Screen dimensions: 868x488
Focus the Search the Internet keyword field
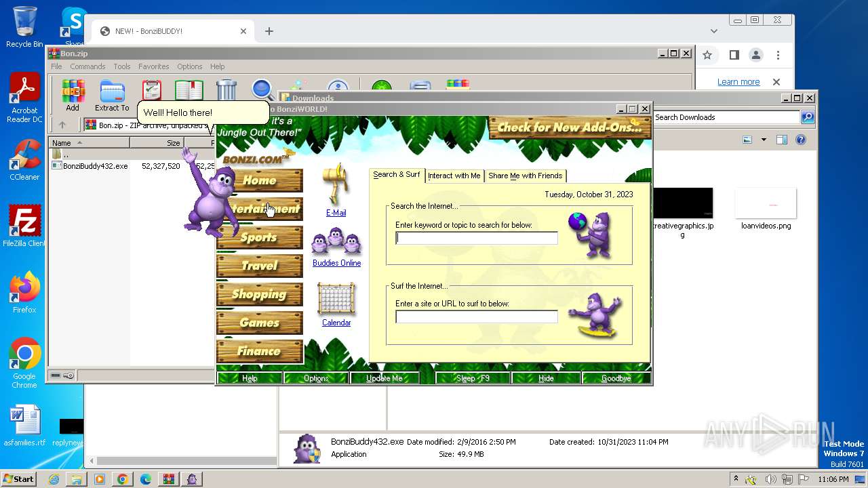(477, 238)
